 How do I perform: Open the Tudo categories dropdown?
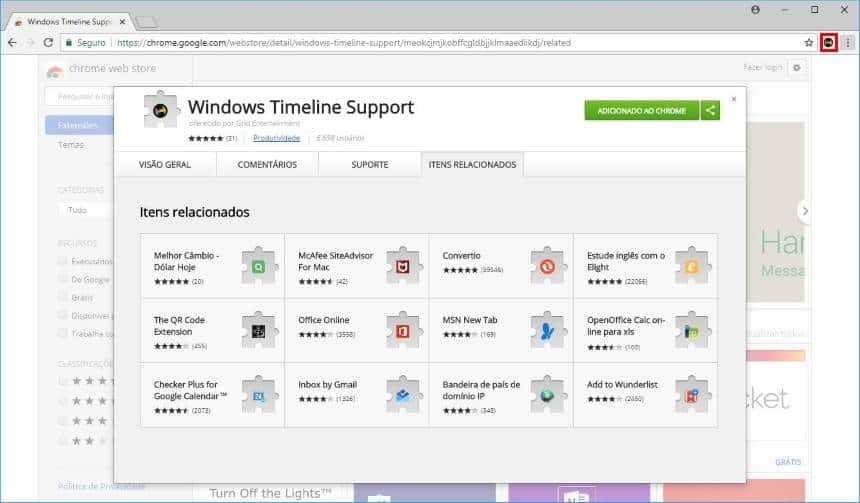(x=85, y=210)
